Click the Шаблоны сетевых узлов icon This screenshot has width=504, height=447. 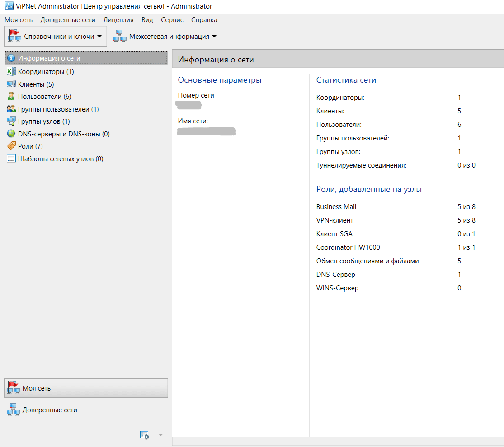11,158
